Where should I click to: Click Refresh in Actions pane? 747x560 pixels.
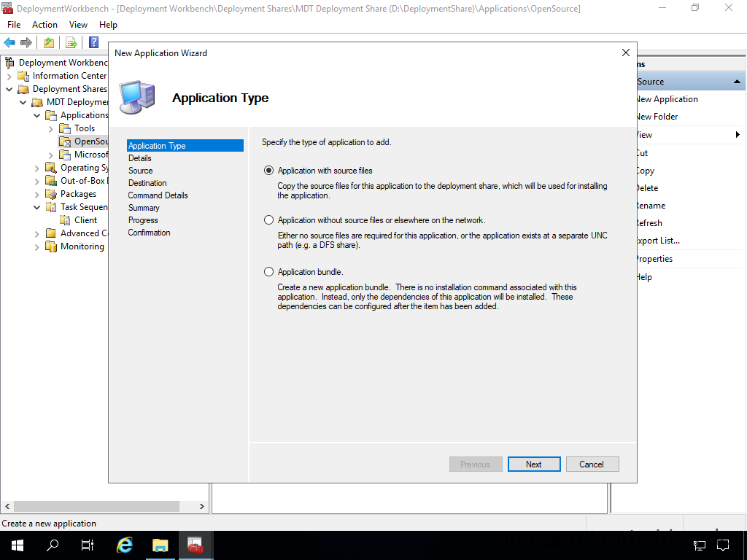click(x=650, y=223)
